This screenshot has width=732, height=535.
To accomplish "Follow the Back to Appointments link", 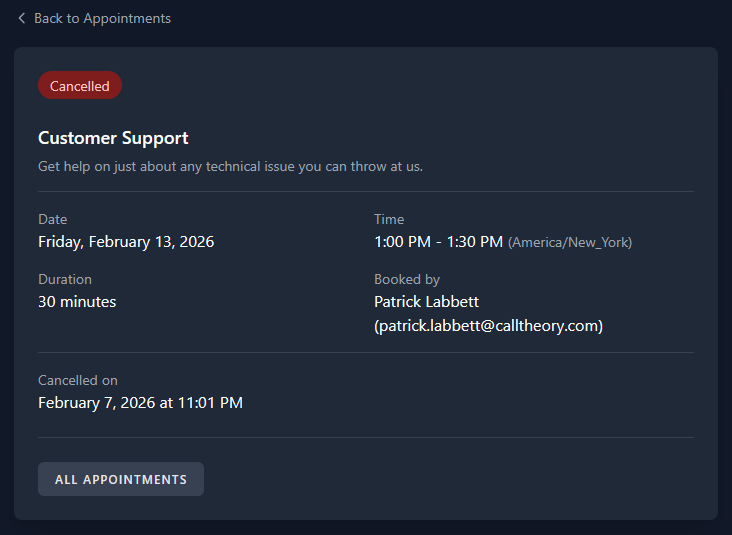I will click(101, 18).
